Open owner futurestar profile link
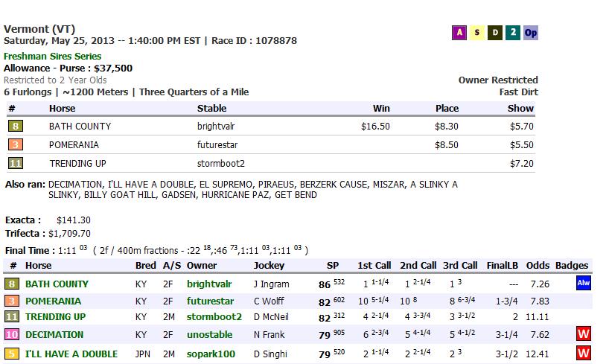The height and width of the screenshot is (364, 609). 210,301
